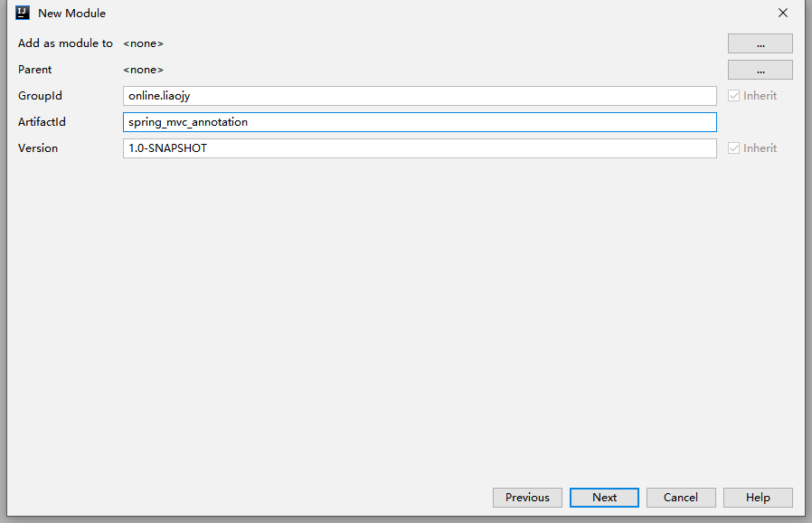The image size is (812, 523).
Task: Click the <none> value next to Parent
Action: (144, 70)
